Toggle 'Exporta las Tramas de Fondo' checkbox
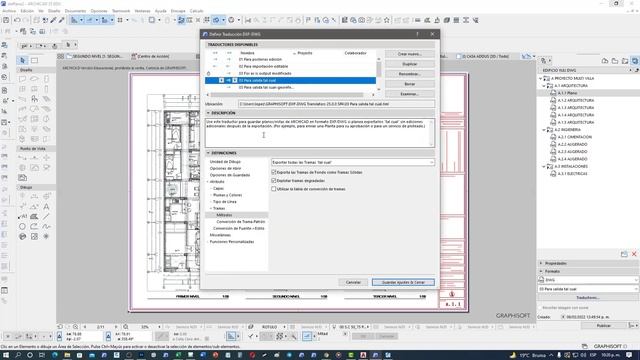Screen dimensions: 640x360 click(274, 172)
